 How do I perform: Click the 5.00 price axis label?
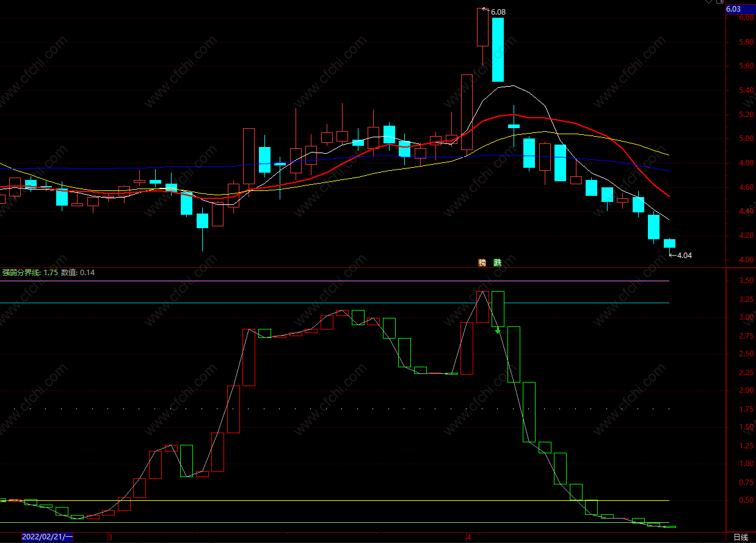pyautogui.click(x=746, y=138)
